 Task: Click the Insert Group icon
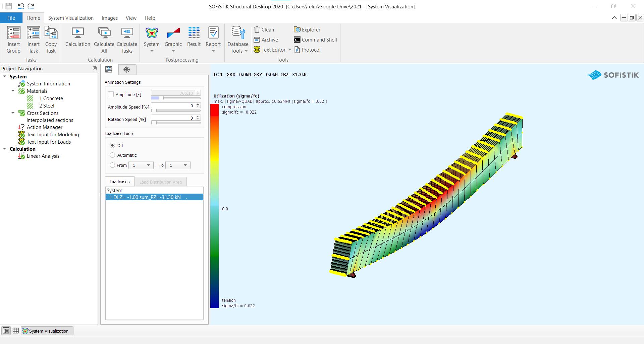point(13,40)
